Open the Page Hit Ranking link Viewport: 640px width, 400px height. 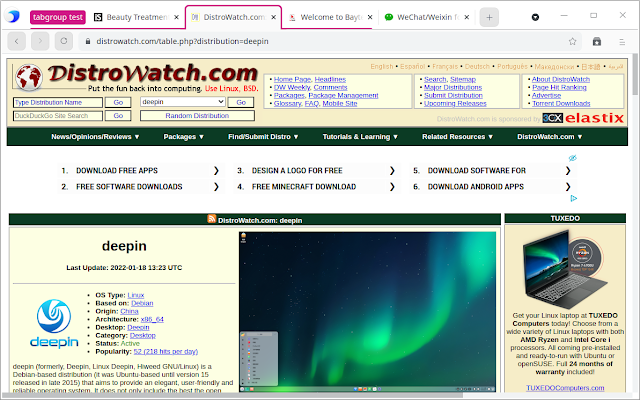(x=559, y=87)
